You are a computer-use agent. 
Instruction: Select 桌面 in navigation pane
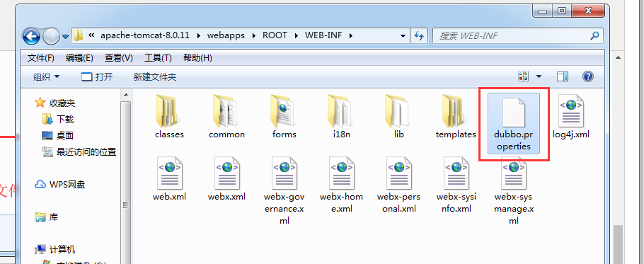coord(58,135)
